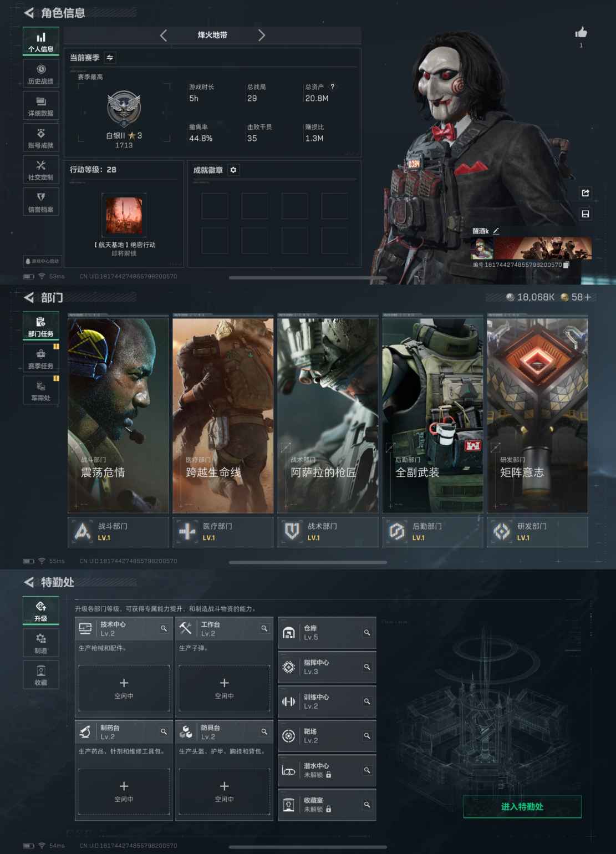Copy the player ID number icon
The height and width of the screenshot is (854, 616).
coord(566,265)
